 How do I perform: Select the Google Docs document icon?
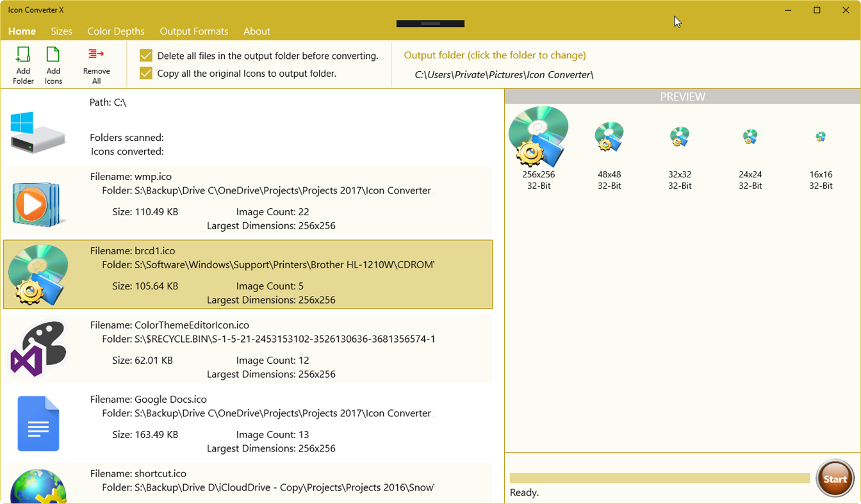click(38, 423)
